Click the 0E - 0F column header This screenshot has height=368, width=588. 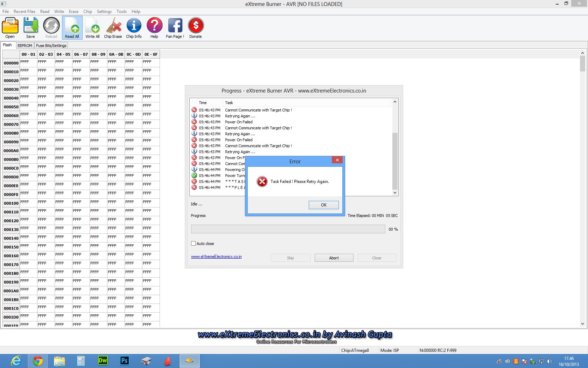click(x=151, y=54)
